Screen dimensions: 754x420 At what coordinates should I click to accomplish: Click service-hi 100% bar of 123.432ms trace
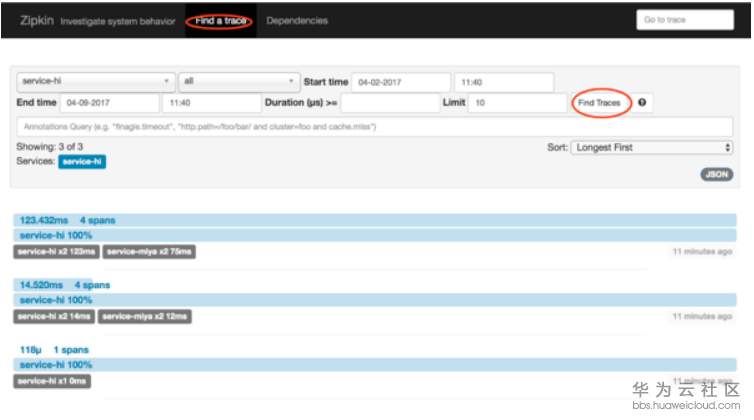375,235
